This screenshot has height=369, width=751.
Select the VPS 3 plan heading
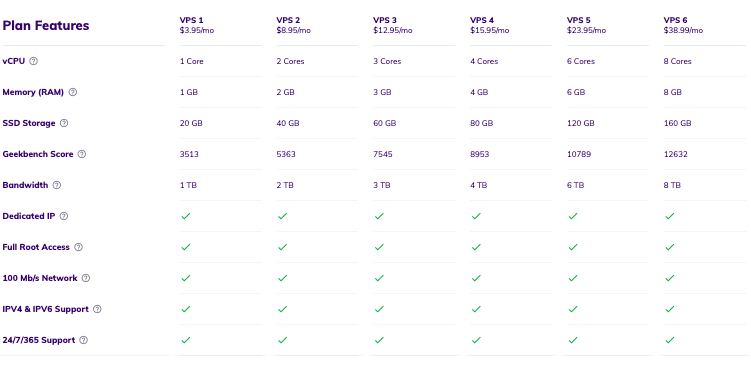pyautogui.click(x=385, y=20)
